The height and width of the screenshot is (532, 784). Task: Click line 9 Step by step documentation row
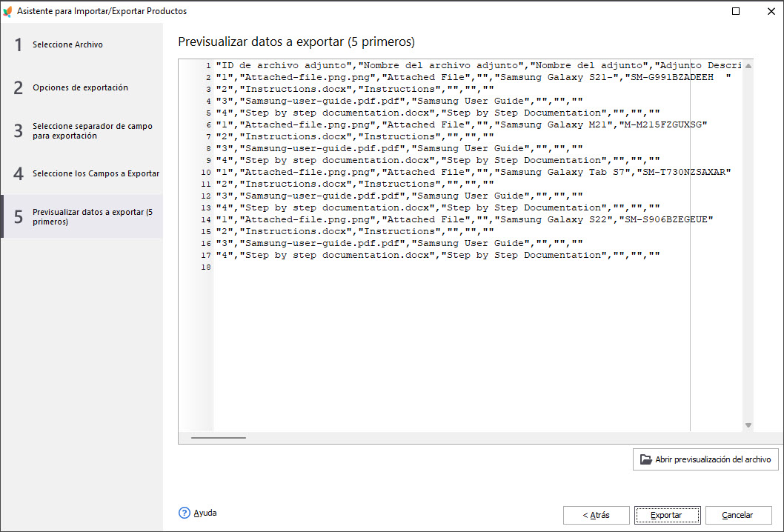coord(438,161)
